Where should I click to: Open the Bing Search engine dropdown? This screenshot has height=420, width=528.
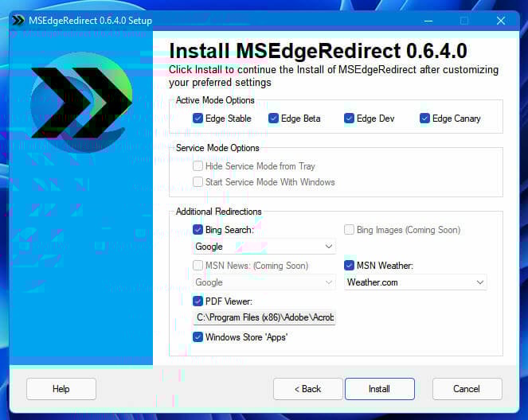(264, 247)
